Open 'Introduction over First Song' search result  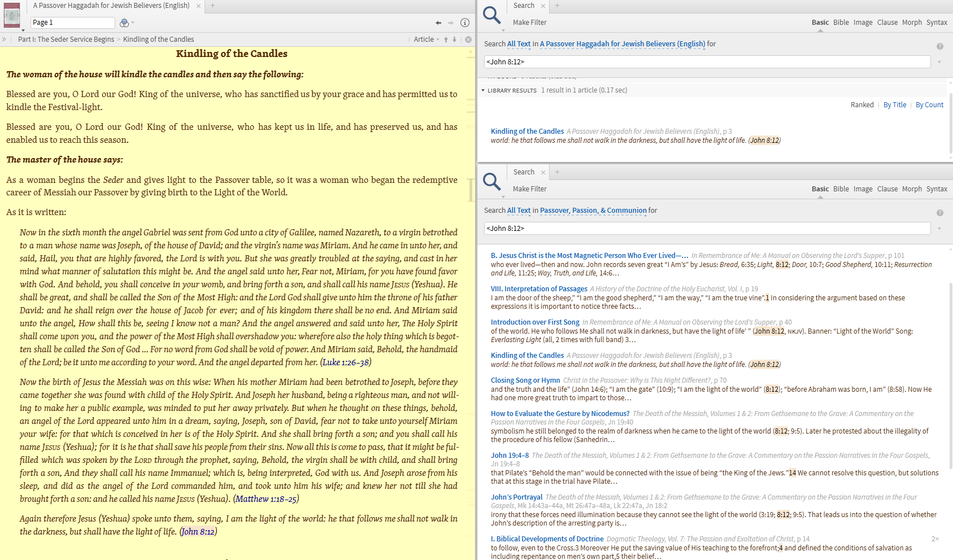(x=535, y=322)
